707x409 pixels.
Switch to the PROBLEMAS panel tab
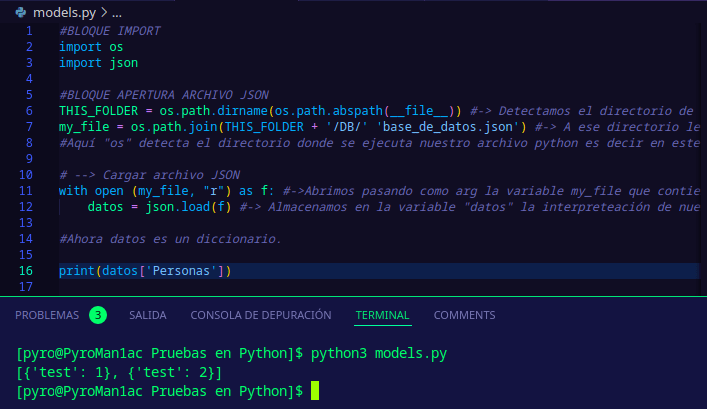(x=47, y=315)
